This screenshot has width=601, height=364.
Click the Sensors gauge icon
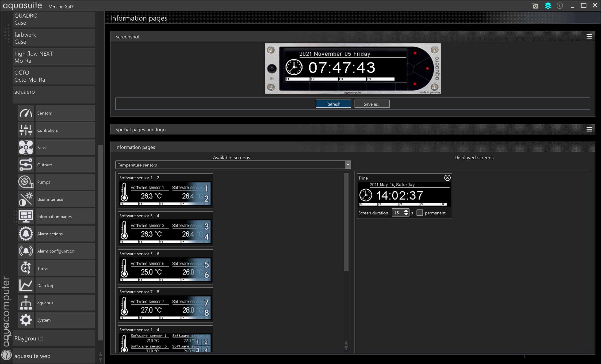26,113
